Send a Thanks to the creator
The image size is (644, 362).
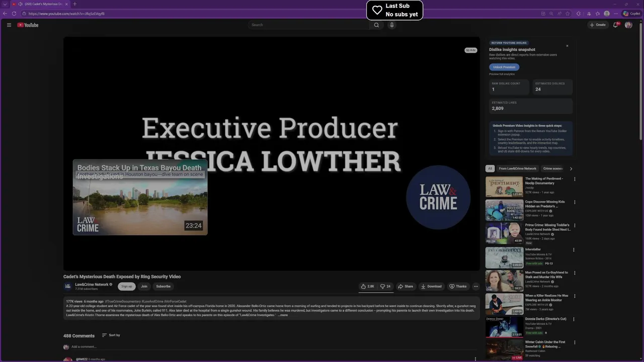click(458, 287)
